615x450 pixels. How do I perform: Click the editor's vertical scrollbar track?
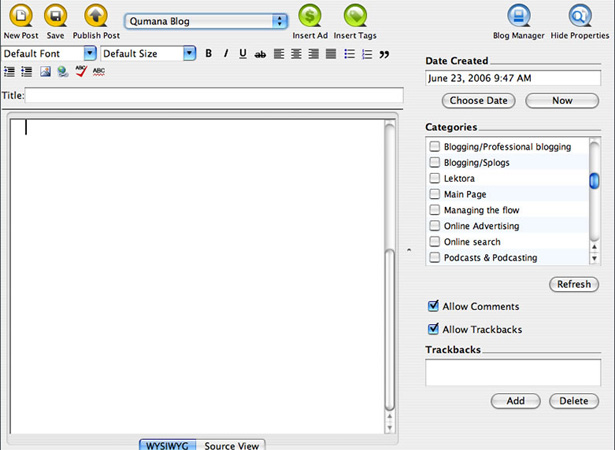tap(389, 267)
